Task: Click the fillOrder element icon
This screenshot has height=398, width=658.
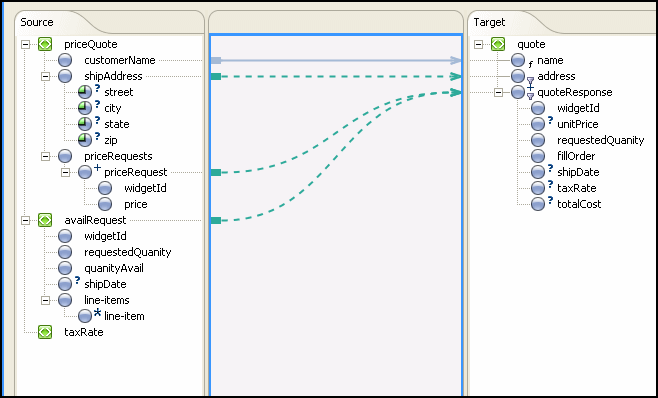Action: 538,156
